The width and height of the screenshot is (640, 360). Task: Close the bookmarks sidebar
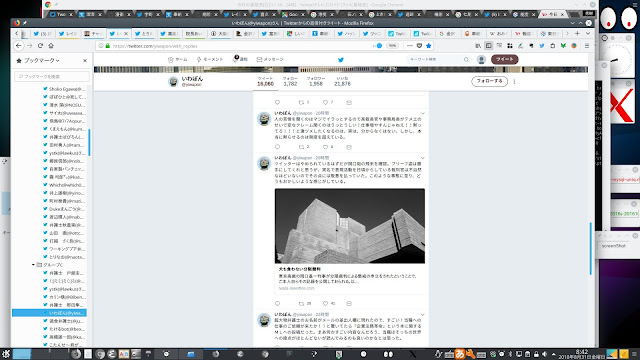pos(85,60)
